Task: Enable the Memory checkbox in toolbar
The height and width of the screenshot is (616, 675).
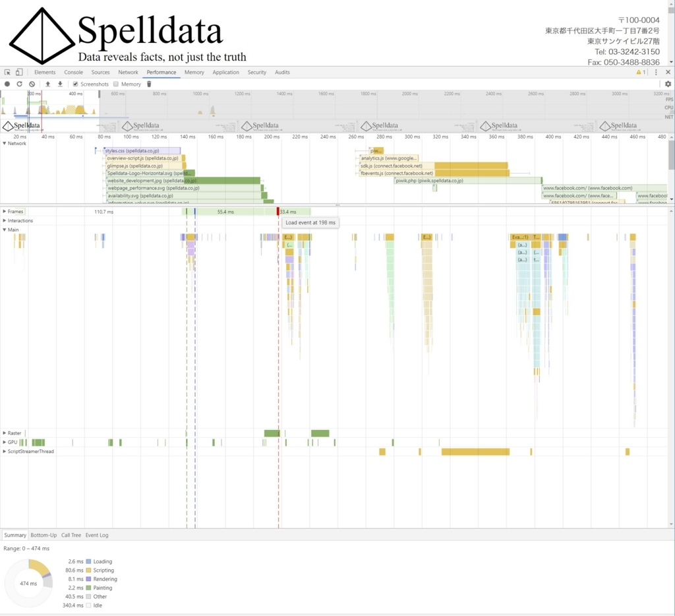Action: [x=116, y=84]
